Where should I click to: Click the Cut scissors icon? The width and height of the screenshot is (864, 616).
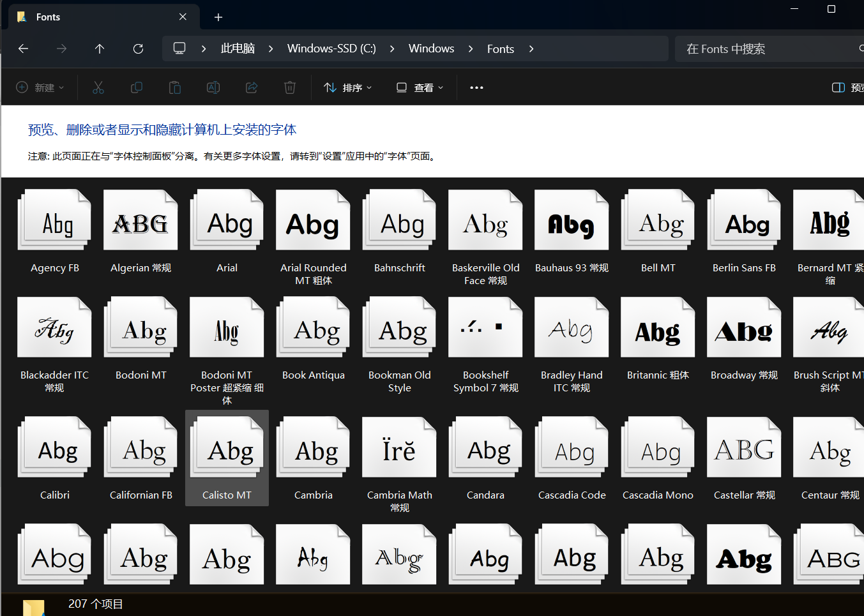pos(98,87)
